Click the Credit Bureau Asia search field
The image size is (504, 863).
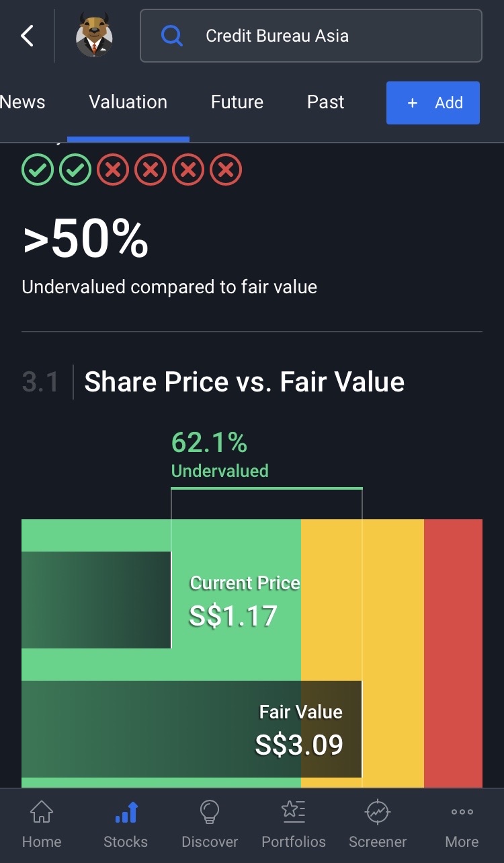[311, 36]
